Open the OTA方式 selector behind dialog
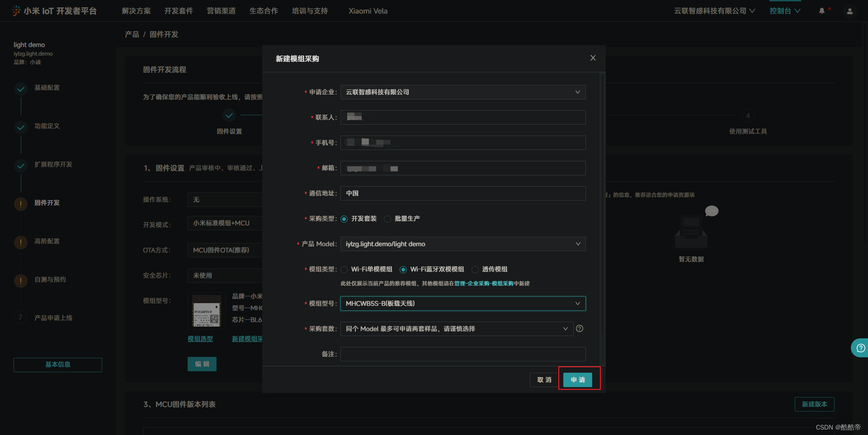The width and height of the screenshot is (868, 435). [225, 250]
